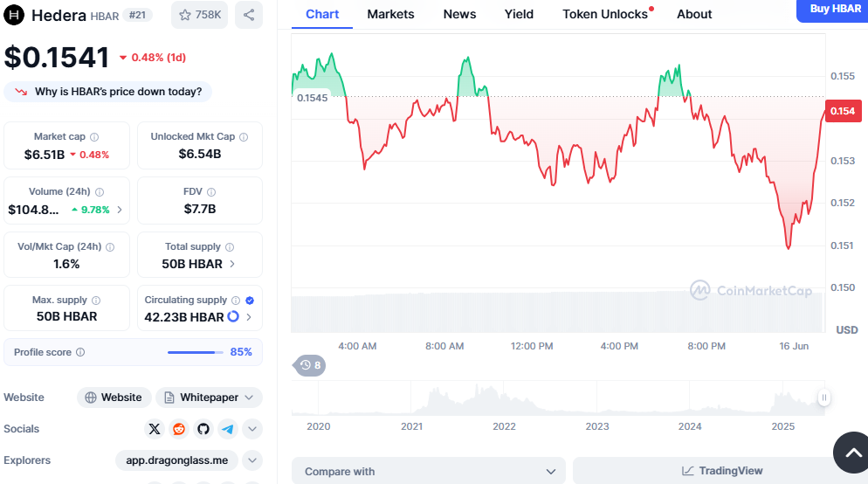Click the FDV info icon

(211, 192)
